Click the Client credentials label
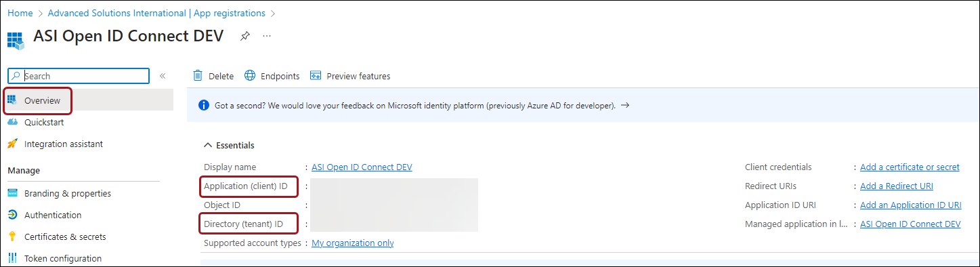 click(778, 167)
